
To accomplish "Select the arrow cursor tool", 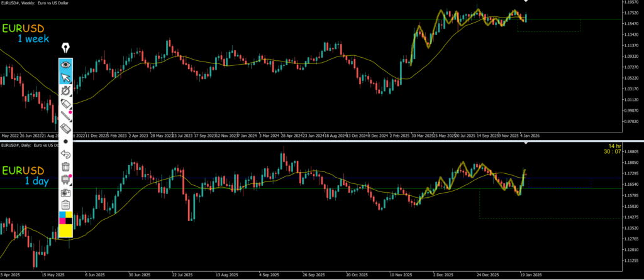I will pyautogui.click(x=65, y=78).
